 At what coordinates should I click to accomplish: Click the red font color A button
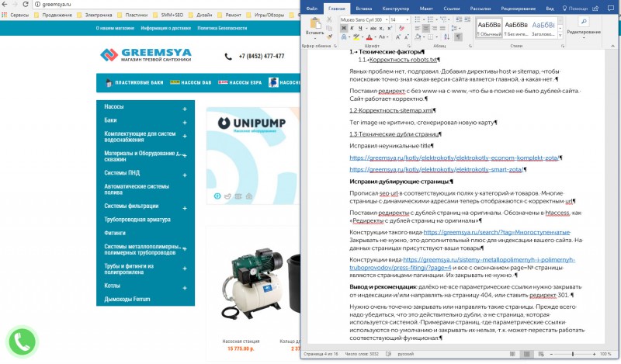[369, 37]
